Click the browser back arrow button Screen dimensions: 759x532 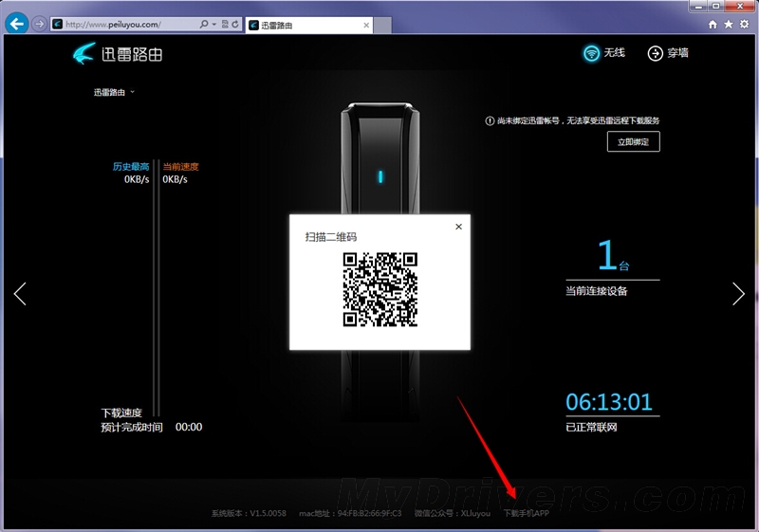click(x=17, y=24)
